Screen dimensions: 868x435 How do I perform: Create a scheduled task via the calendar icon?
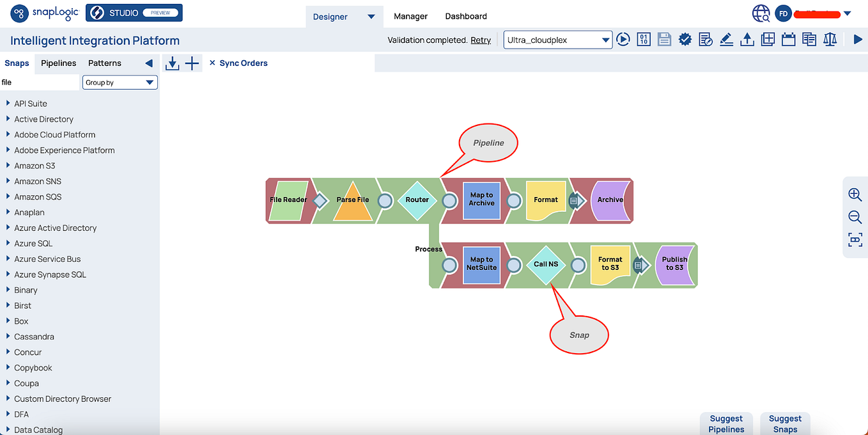(x=788, y=39)
